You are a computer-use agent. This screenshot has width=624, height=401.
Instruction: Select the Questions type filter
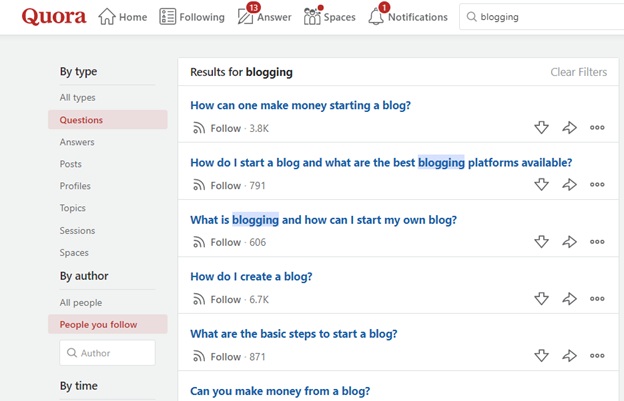[108, 120]
